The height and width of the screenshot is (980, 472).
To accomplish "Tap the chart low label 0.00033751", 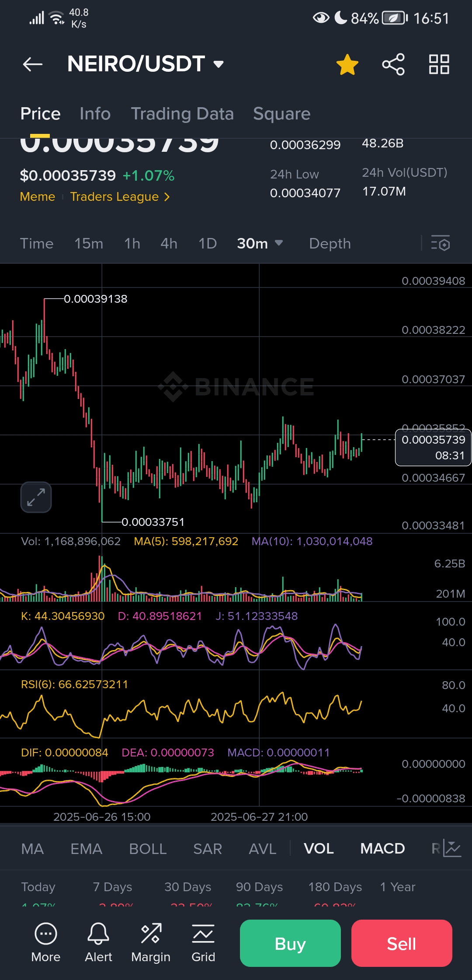I will click(x=153, y=522).
